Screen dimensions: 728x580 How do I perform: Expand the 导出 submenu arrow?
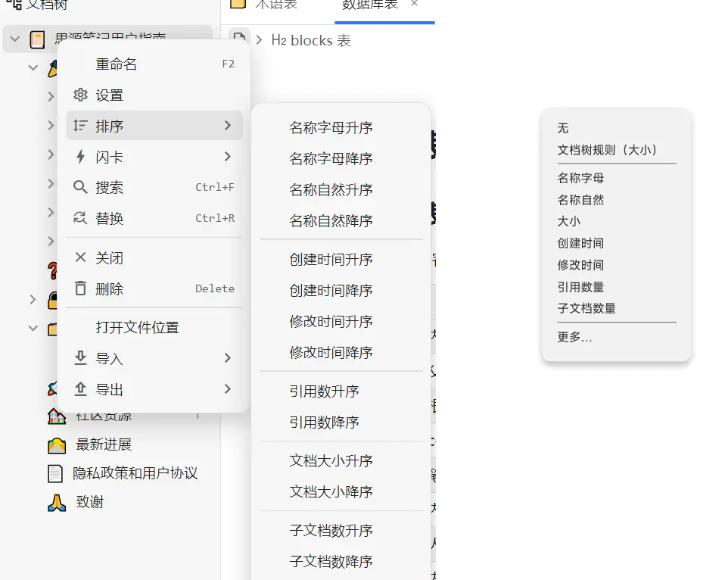coord(228,388)
